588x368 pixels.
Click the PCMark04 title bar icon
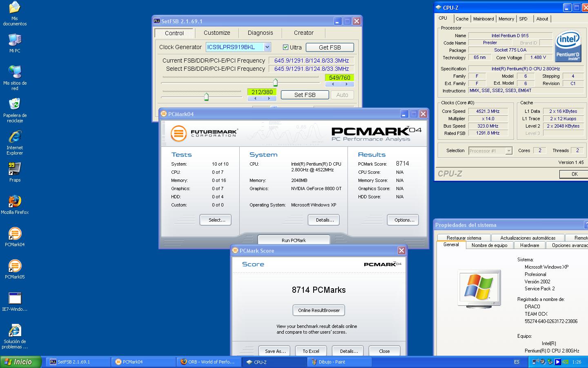[x=163, y=114]
